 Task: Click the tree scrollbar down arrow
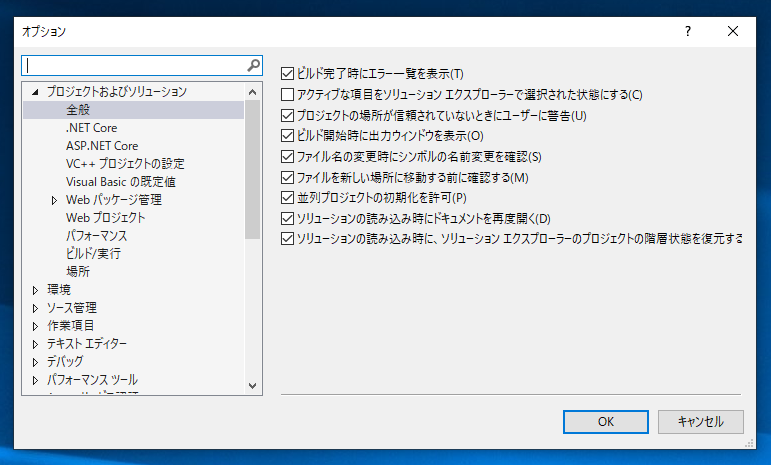point(253,386)
